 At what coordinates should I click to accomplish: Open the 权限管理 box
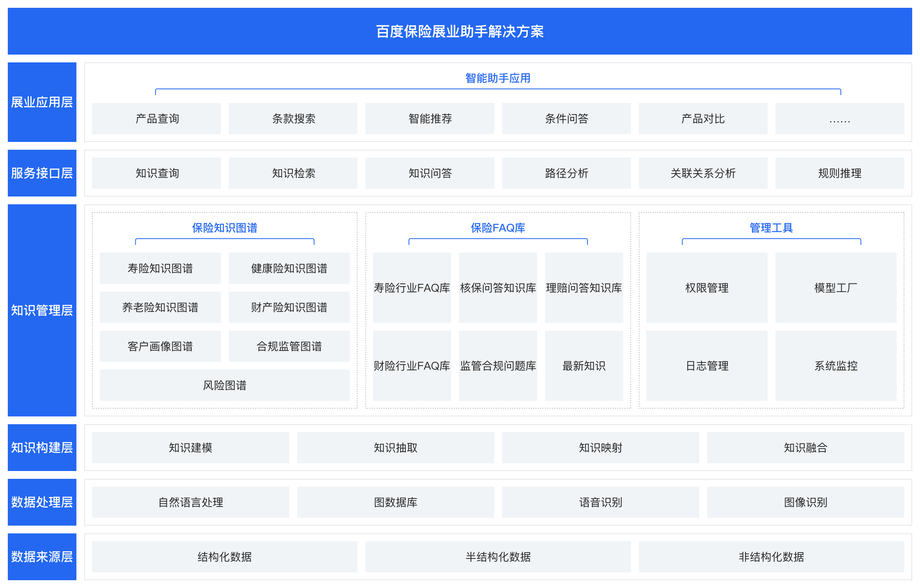click(707, 288)
